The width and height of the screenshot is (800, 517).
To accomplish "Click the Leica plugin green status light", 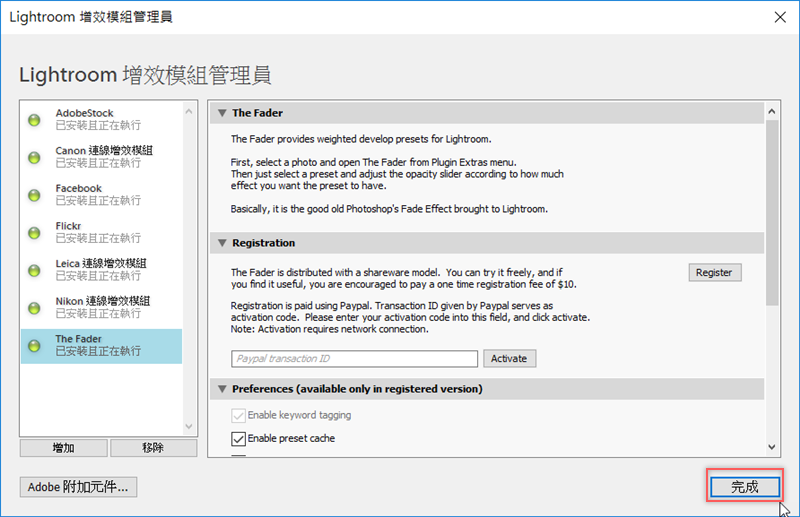I will point(34,270).
